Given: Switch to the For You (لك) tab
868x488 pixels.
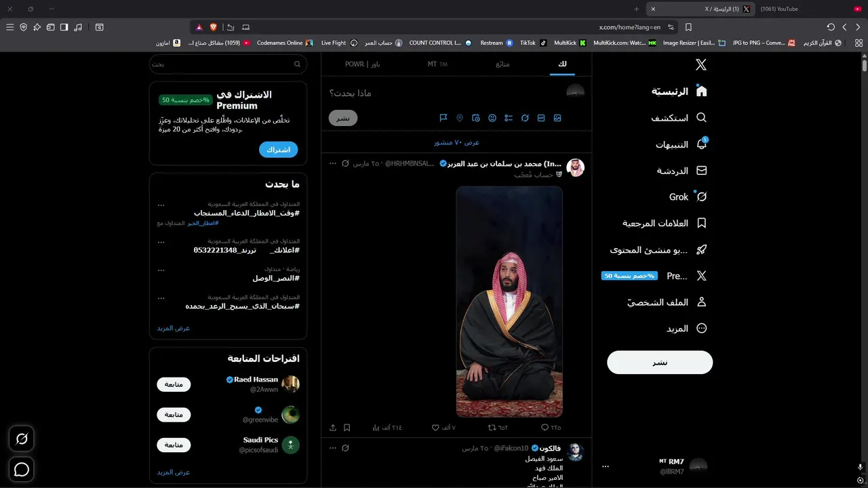Looking at the screenshot, I should 562,64.
